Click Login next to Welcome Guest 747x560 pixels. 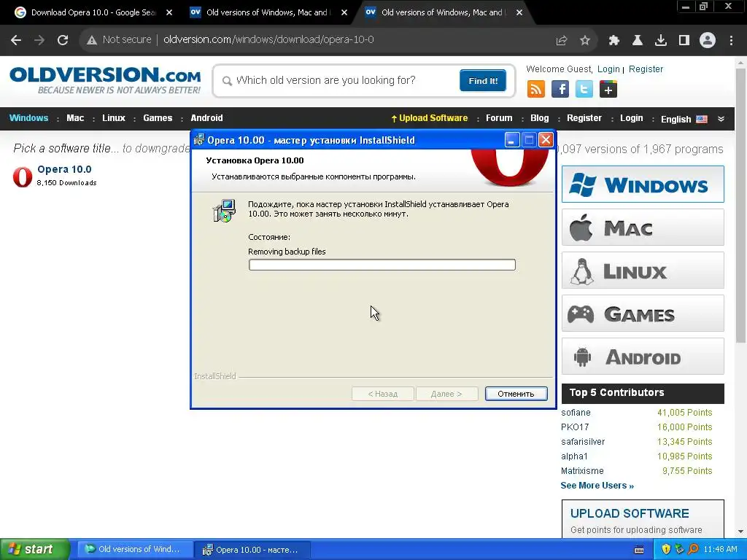pyautogui.click(x=608, y=69)
